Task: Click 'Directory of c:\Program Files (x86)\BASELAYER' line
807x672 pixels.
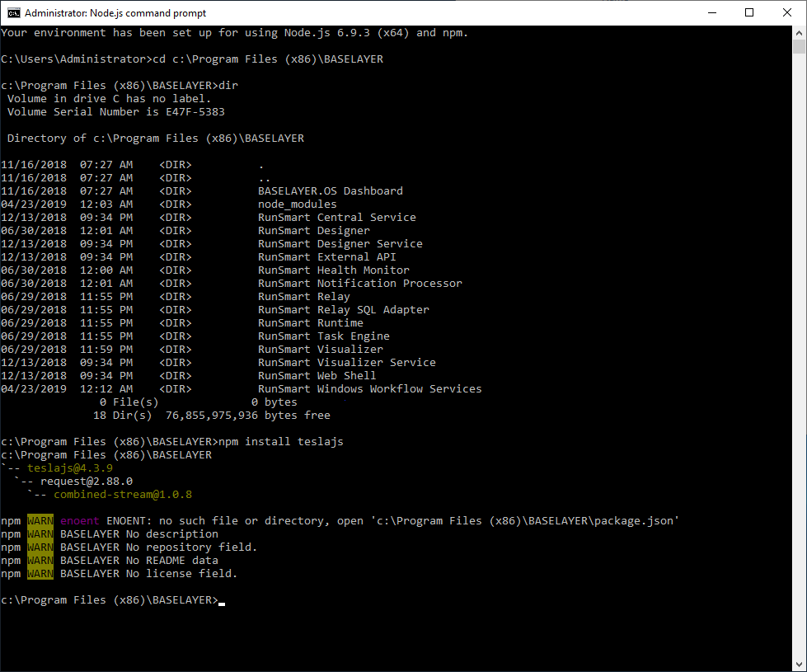Action: coord(156,139)
